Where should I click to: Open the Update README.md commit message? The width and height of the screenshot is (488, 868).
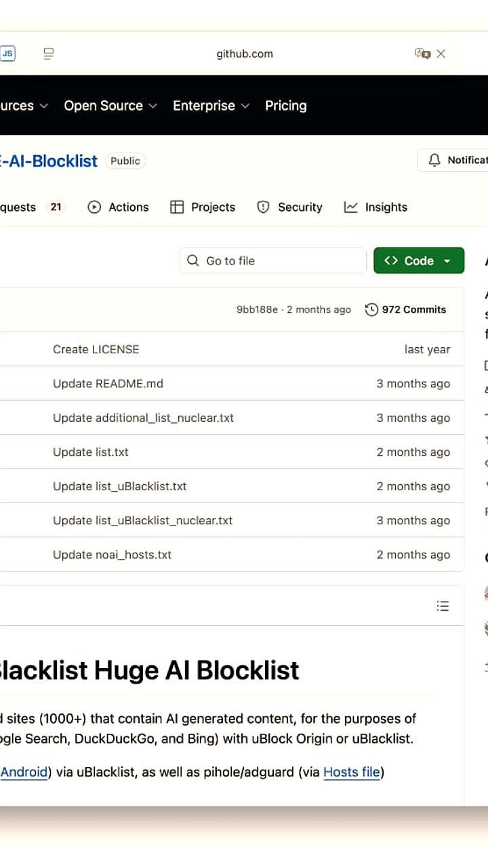tap(108, 384)
